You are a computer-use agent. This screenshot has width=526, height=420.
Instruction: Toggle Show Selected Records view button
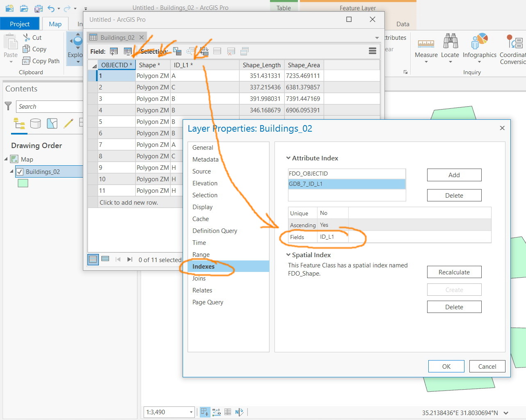click(105, 259)
